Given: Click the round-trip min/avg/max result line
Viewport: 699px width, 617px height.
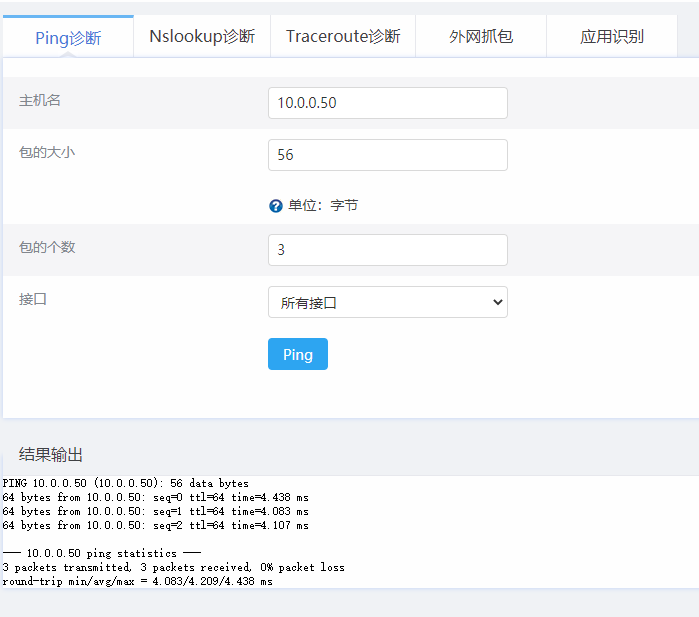Looking at the screenshot, I should (137, 581).
